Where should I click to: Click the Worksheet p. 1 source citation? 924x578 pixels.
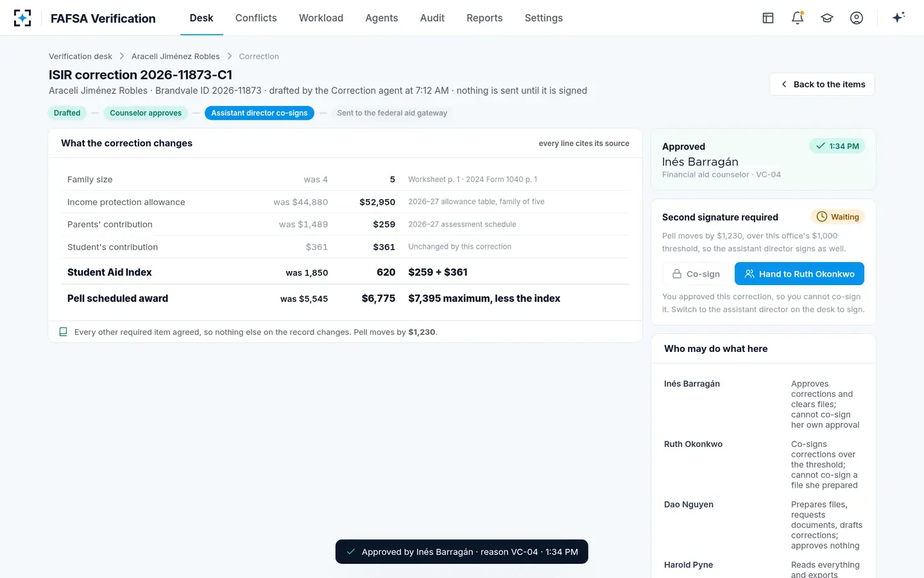pos(473,180)
